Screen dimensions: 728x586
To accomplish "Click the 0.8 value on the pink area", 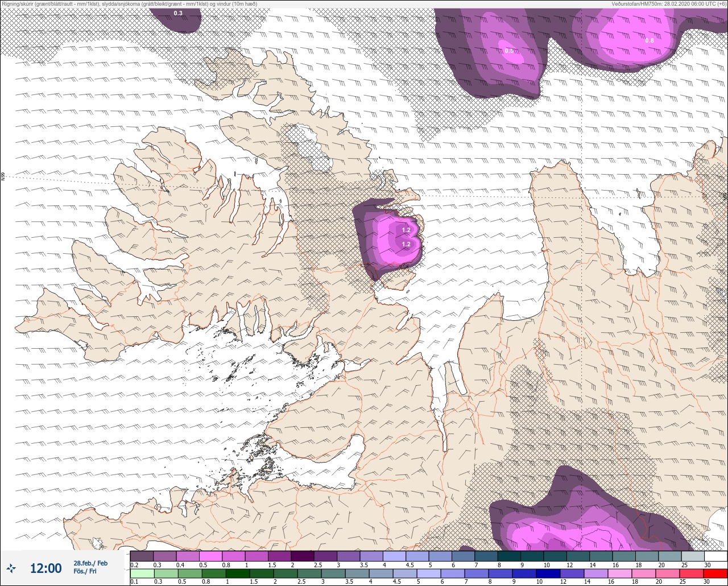I will click(650, 40).
